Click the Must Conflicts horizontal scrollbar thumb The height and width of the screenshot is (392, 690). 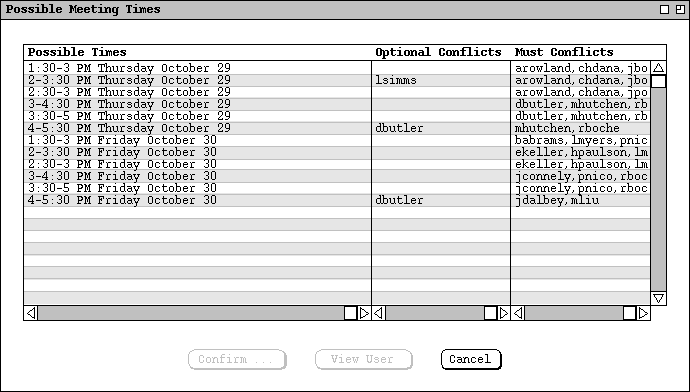click(x=630, y=313)
